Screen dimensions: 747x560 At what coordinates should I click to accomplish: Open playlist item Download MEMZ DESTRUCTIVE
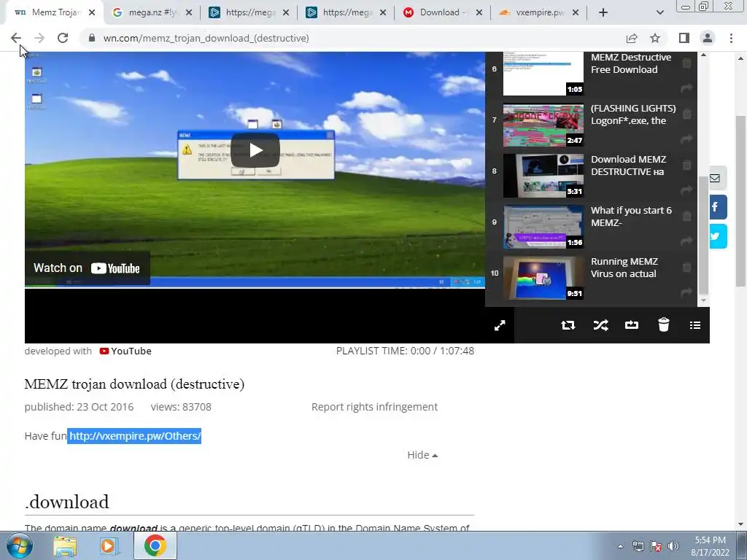628,166
